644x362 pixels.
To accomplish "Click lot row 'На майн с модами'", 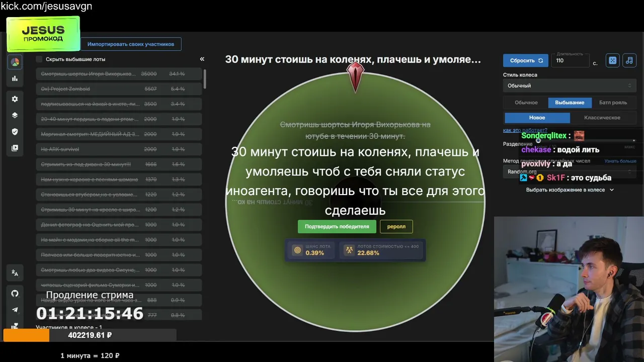I will pyautogui.click(x=119, y=240).
